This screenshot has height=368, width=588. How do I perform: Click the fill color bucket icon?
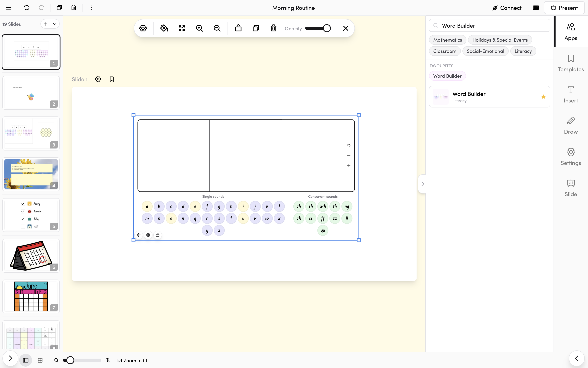click(x=164, y=28)
